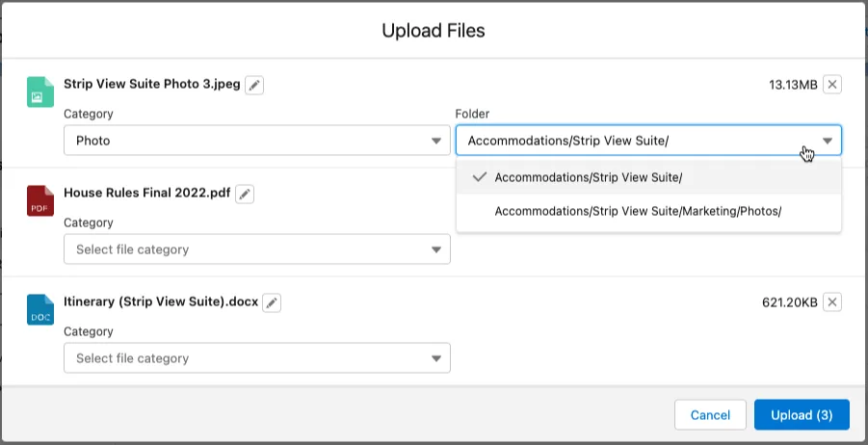Click pencil icon beside Itinerary docx file
Viewport: 868px width, 445px height.
click(273, 303)
